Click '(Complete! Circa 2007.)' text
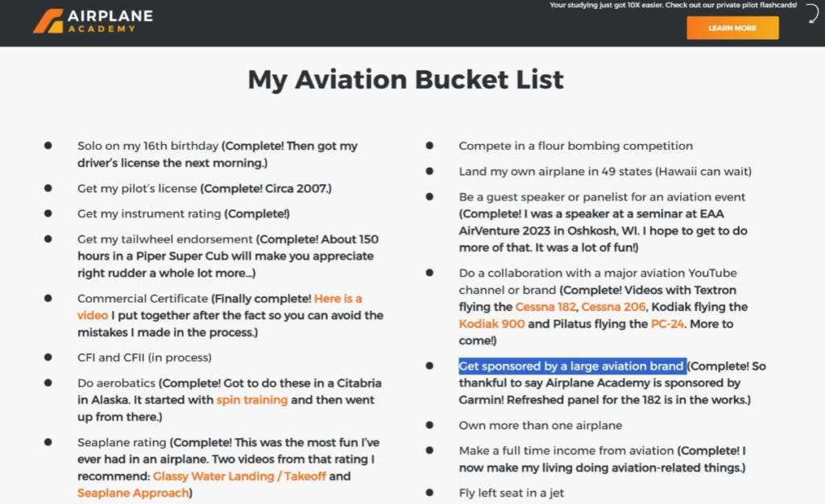 266,188
